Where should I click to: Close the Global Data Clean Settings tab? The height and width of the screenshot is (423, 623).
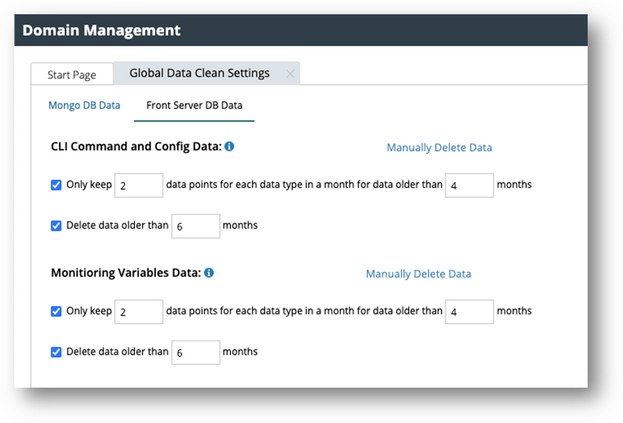click(x=290, y=74)
